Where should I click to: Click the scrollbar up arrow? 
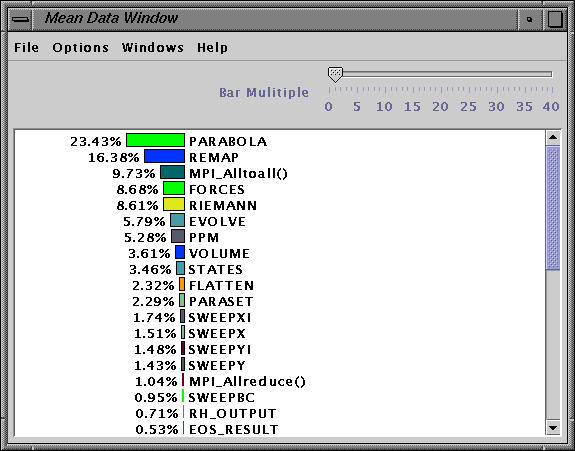tap(553, 138)
